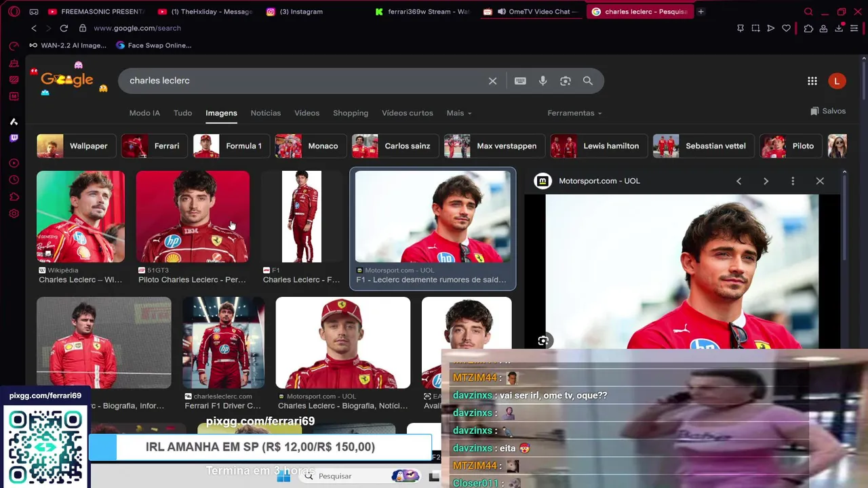868x488 pixels.
Task: Search by image with the Lens camera icon
Action: [x=565, y=81]
